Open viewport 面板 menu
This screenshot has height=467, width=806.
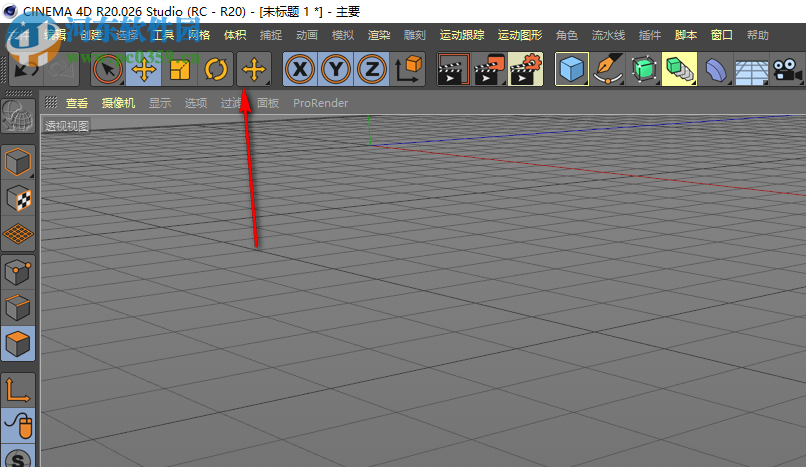pos(268,103)
